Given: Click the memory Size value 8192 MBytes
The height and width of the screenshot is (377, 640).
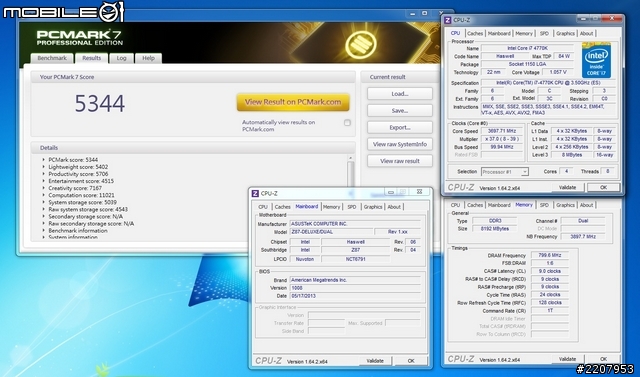Looking at the screenshot, I should [495, 228].
